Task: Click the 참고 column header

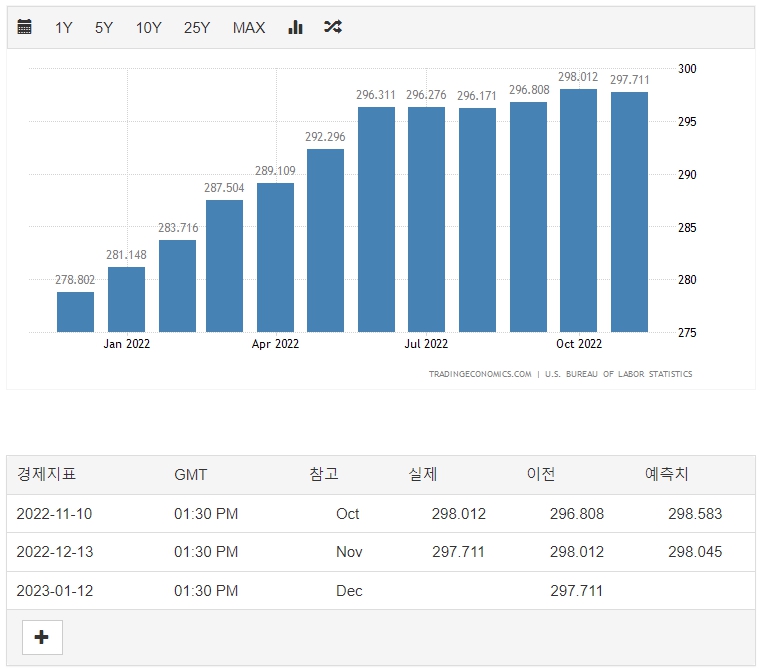Action: point(324,474)
